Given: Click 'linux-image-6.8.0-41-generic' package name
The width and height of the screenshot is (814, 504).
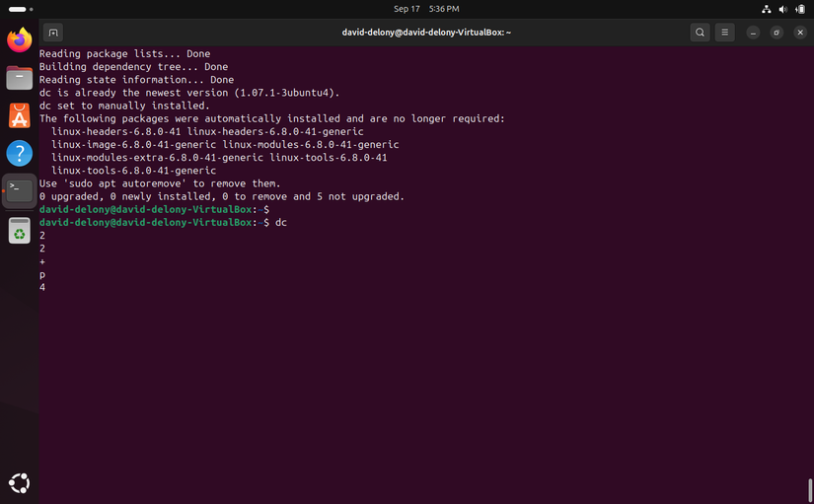Looking at the screenshot, I should [133, 145].
